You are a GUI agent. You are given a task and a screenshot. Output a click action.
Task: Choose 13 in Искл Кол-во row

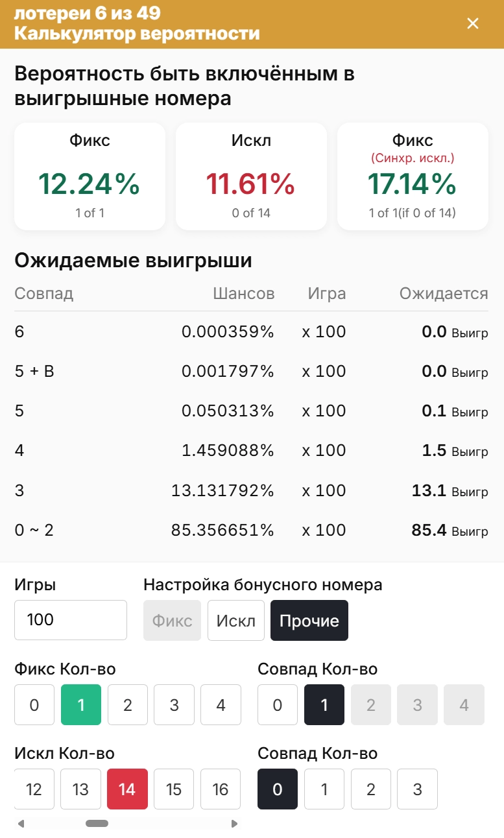coord(80,789)
